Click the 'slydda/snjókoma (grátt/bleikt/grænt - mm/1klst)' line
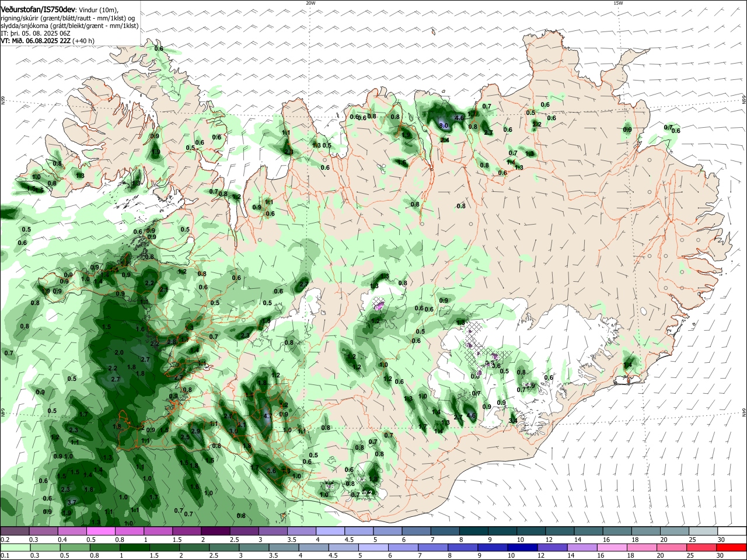 click(69, 26)
